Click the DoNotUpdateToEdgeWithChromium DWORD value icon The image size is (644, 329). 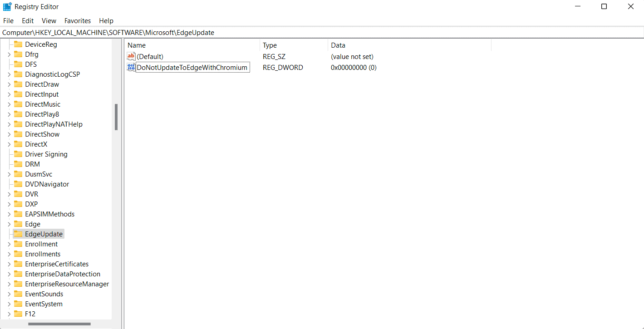point(131,68)
